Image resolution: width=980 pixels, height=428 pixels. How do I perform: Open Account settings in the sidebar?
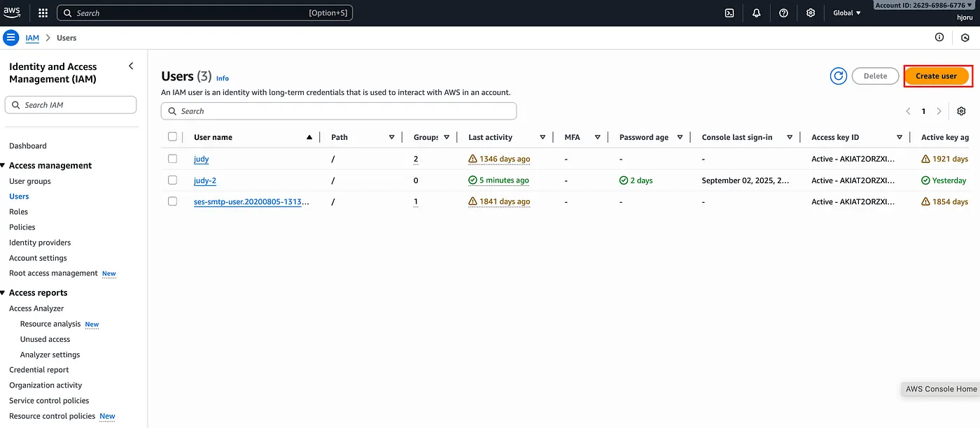(x=38, y=258)
